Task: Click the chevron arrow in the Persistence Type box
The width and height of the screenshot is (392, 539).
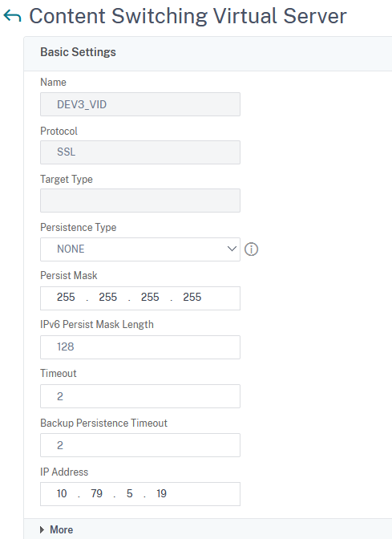Action: coord(232,249)
